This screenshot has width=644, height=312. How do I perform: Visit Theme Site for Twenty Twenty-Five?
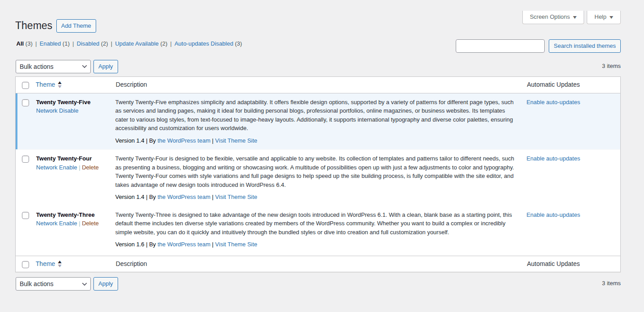click(x=236, y=141)
